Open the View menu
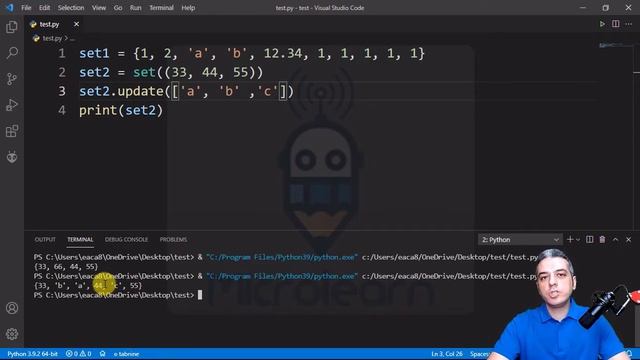640x360 pixels. [99, 8]
